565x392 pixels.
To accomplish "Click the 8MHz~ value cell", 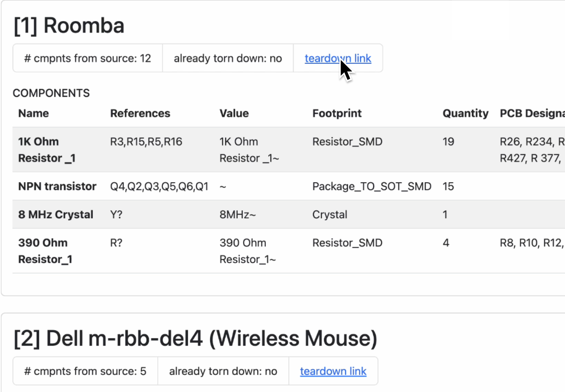I will pyautogui.click(x=237, y=215).
